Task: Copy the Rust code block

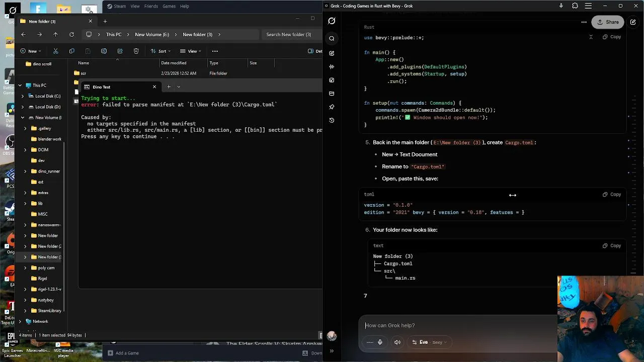Action: 612,37
